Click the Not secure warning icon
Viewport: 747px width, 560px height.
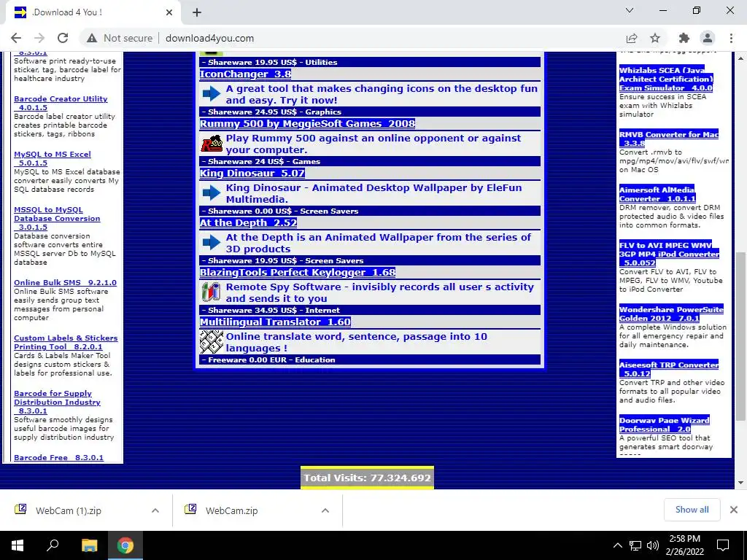(92, 38)
